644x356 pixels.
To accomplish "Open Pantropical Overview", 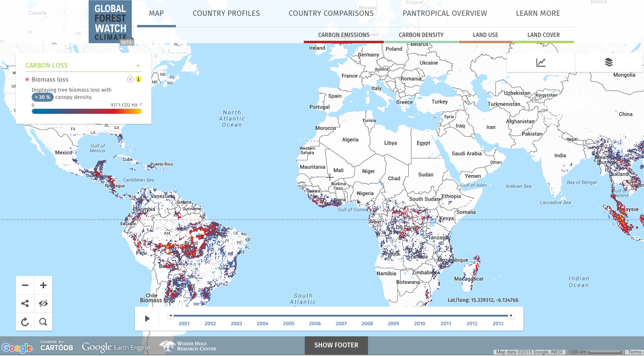I will tap(445, 13).
